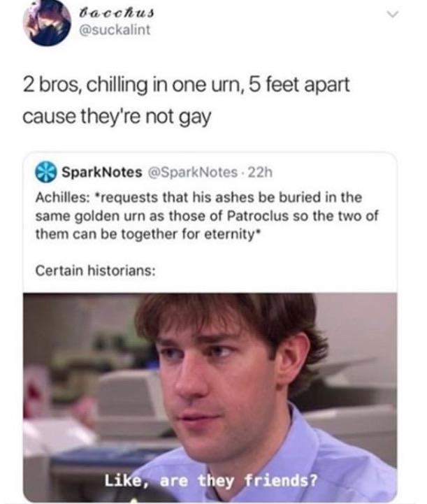Viewport: 427px width, 504px height.
Task: Click the "cause they're not gay" line
Action: pos(117,116)
